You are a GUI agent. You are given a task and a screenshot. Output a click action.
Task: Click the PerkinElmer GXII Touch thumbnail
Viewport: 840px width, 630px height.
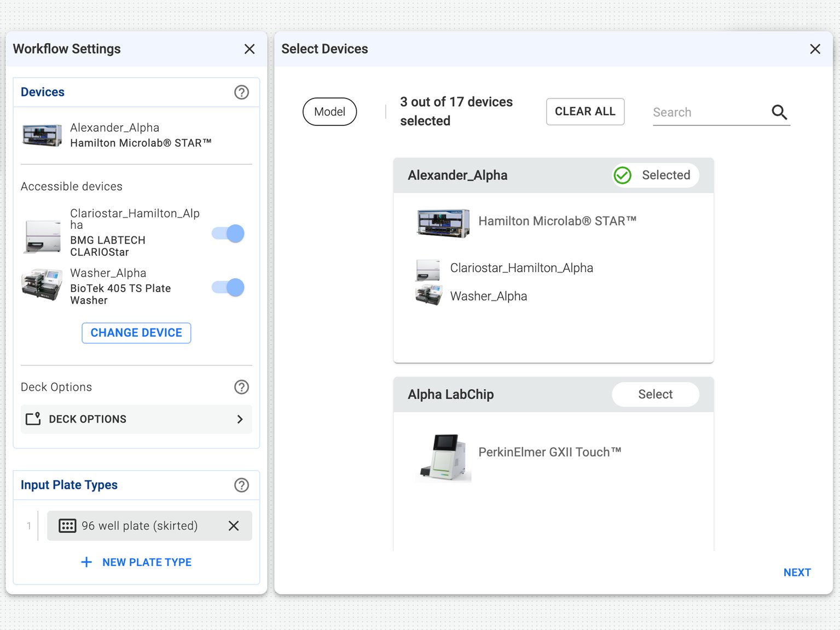click(443, 458)
